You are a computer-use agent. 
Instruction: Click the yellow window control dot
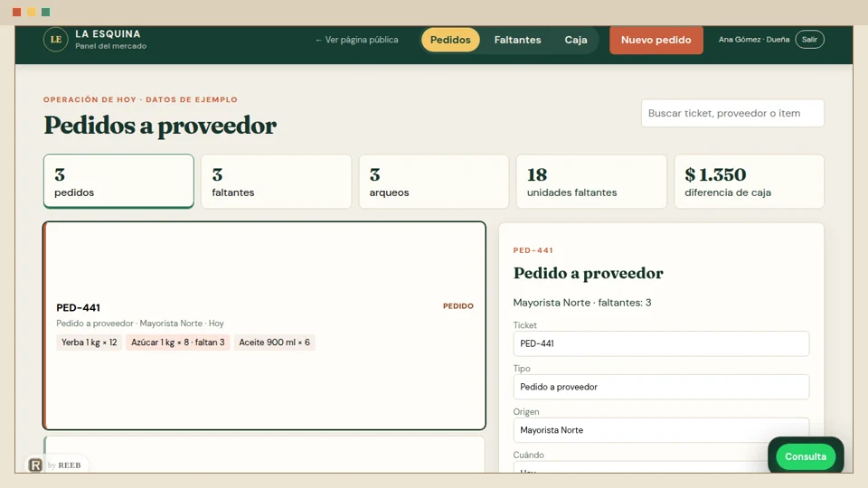(x=32, y=12)
